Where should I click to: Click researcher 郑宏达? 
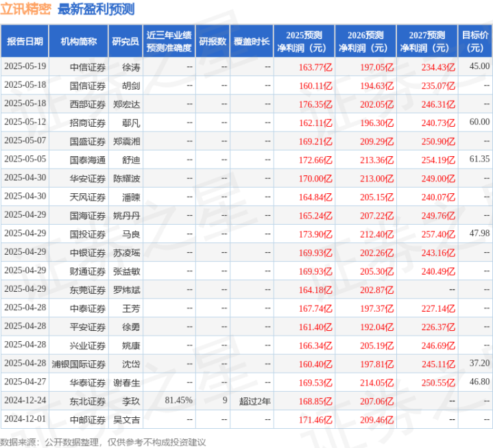(127, 104)
